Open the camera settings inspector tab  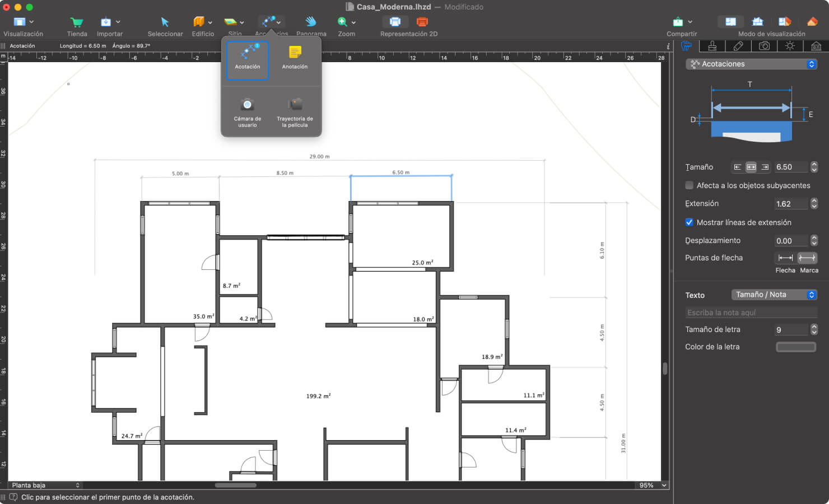[764, 46]
